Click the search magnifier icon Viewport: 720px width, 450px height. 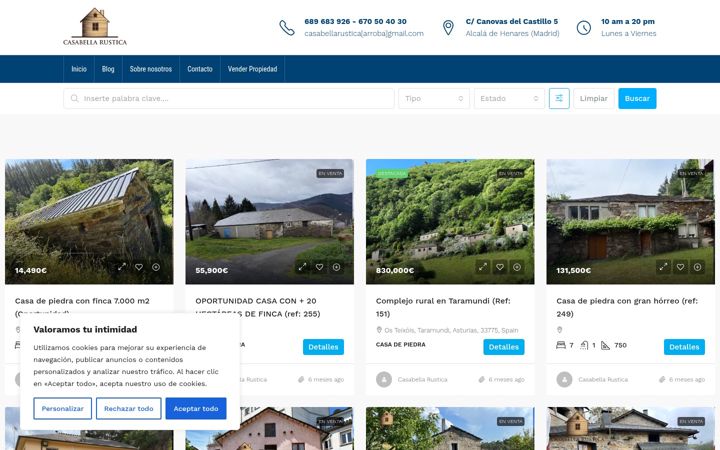(74, 98)
